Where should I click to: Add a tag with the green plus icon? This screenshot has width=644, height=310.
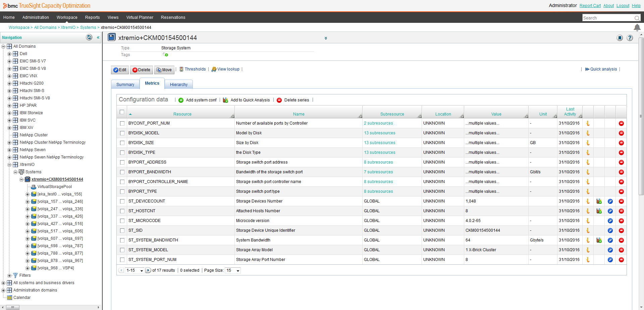click(x=166, y=55)
